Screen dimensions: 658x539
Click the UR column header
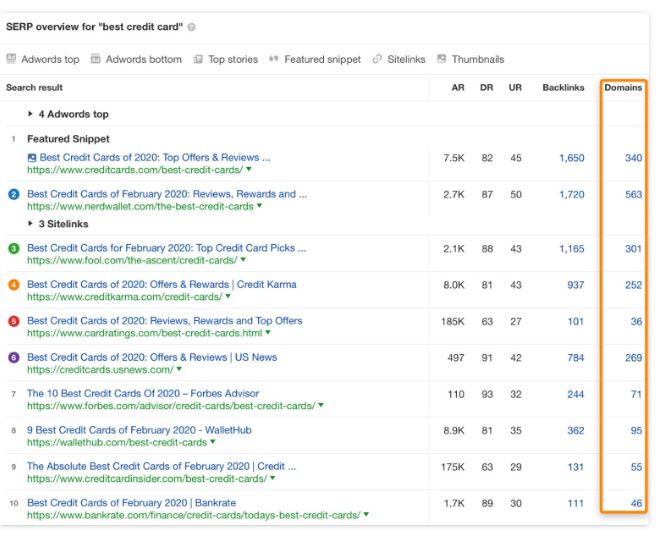click(515, 88)
